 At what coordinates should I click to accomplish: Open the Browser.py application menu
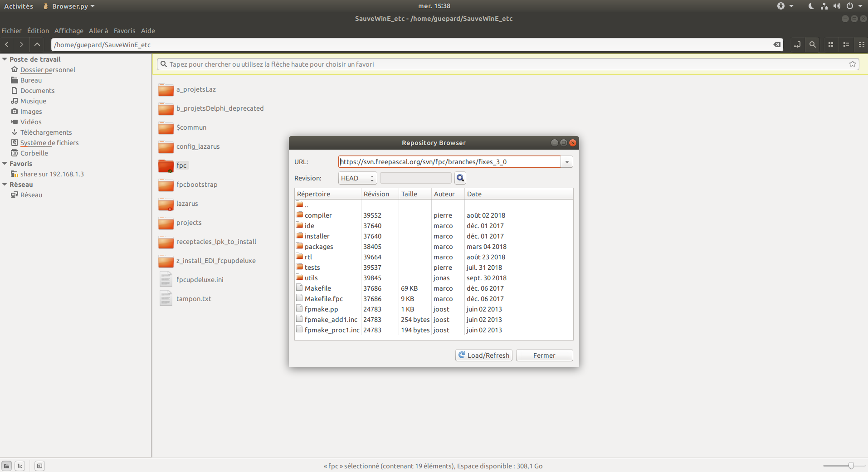click(x=68, y=6)
